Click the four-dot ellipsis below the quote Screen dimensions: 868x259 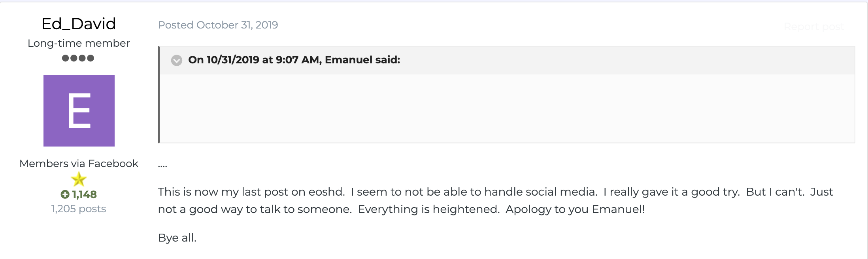click(162, 166)
